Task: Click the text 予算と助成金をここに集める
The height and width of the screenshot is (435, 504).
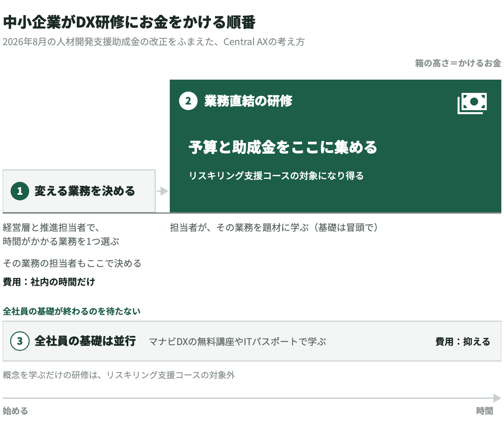Action: click(283, 147)
